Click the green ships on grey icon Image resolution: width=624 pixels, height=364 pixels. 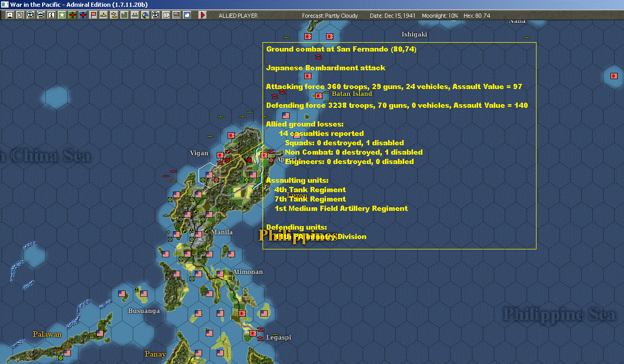click(x=134, y=15)
